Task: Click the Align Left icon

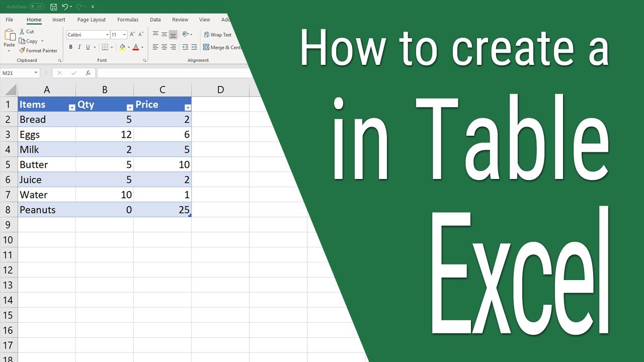Action: pyautogui.click(x=155, y=47)
